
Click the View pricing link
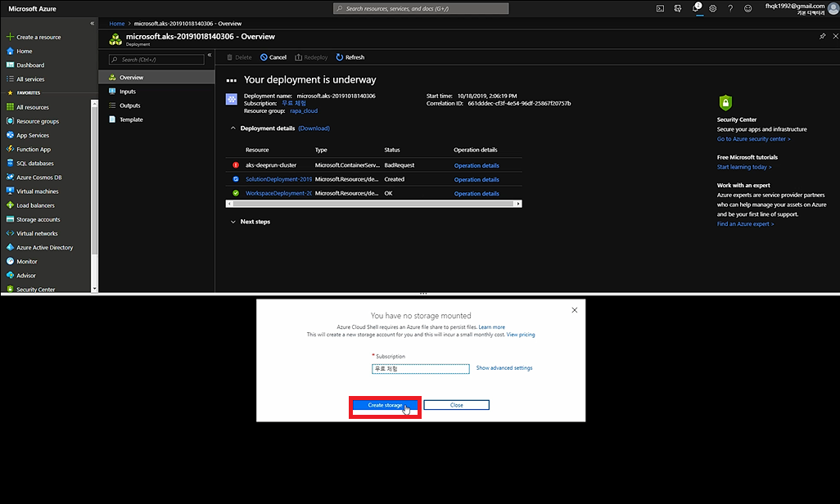coord(521,335)
